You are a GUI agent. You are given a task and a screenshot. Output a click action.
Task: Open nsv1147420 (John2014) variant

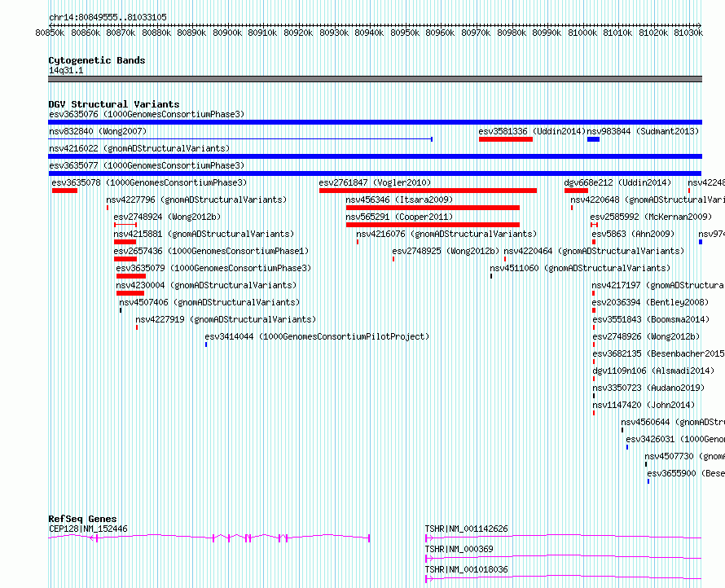644,405
